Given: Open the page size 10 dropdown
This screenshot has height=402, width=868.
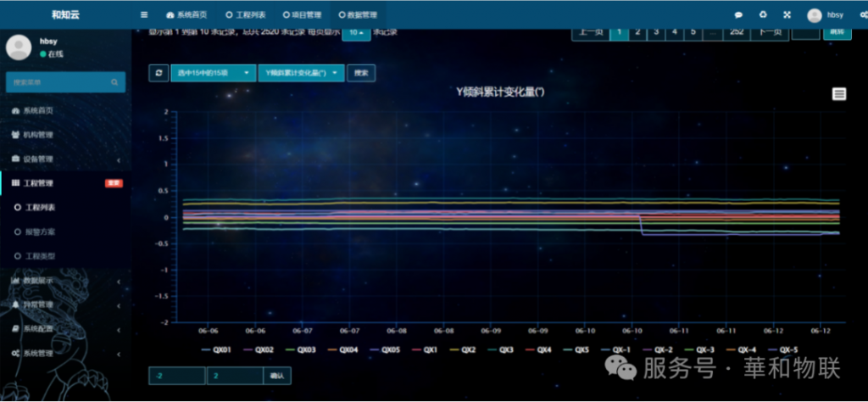Looking at the screenshot, I should click(x=357, y=33).
